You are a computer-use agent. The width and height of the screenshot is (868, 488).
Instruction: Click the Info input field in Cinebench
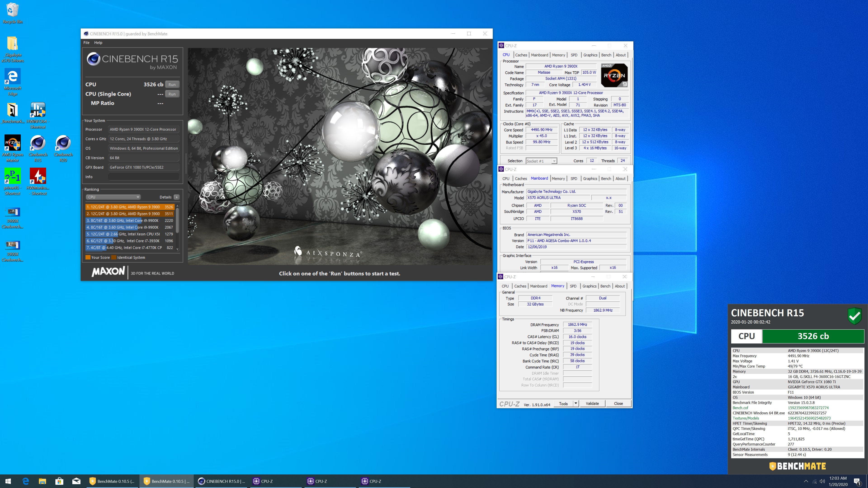click(x=144, y=177)
